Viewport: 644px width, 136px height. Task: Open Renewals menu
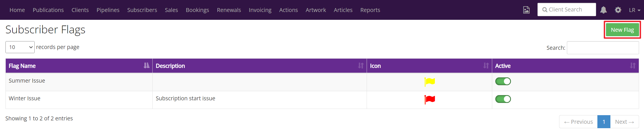pos(229,10)
